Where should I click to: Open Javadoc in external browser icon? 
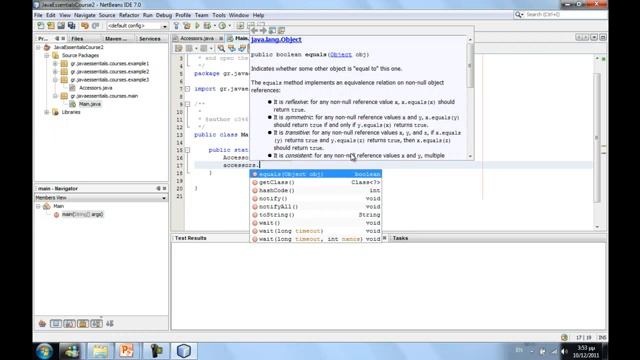click(x=272, y=31)
